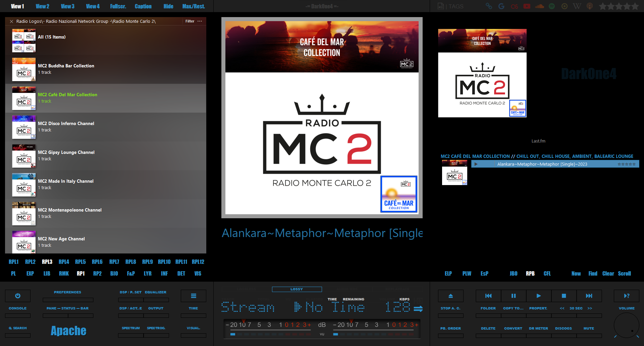Close the Radio Logos filter path

click(x=11, y=21)
